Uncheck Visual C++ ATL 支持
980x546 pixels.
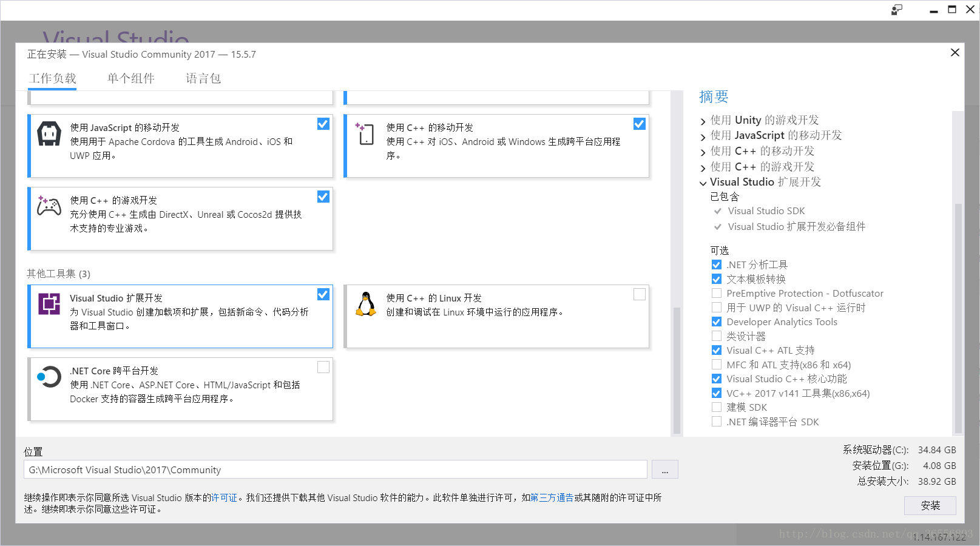[x=717, y=350]
